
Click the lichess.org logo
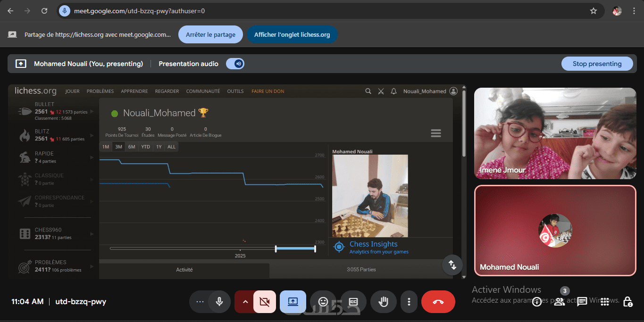(35, 91)
